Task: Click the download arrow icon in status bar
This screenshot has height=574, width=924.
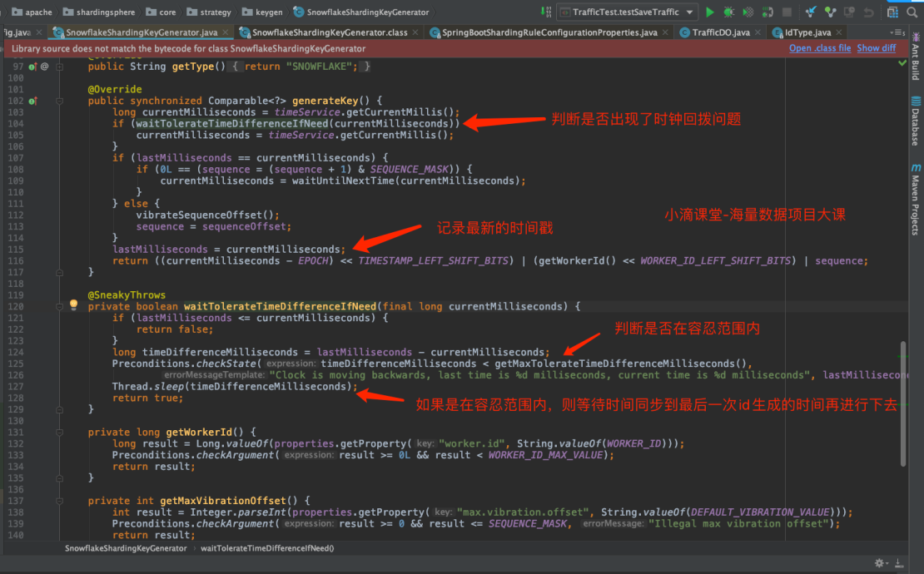Action: pyautogui.click(x=899, y=563)
